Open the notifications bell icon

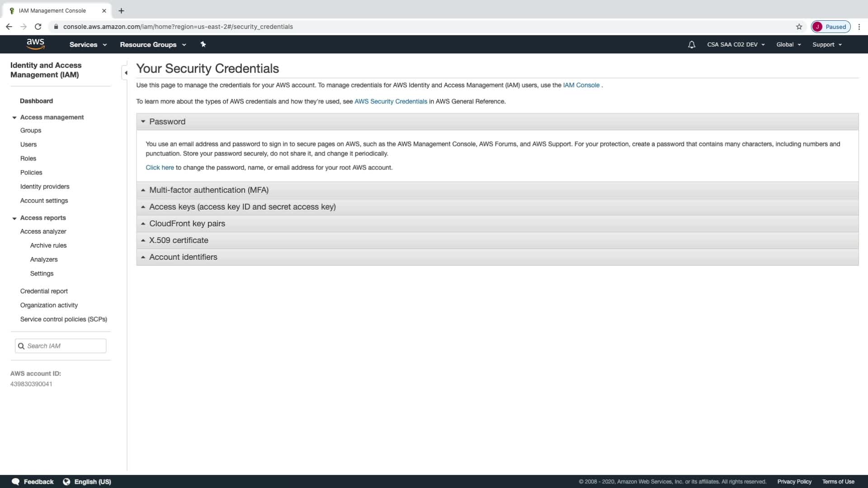691,45
